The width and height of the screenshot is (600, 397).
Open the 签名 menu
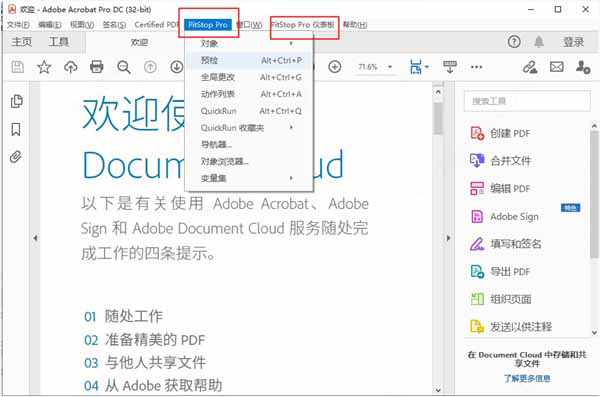coord(114,25)
